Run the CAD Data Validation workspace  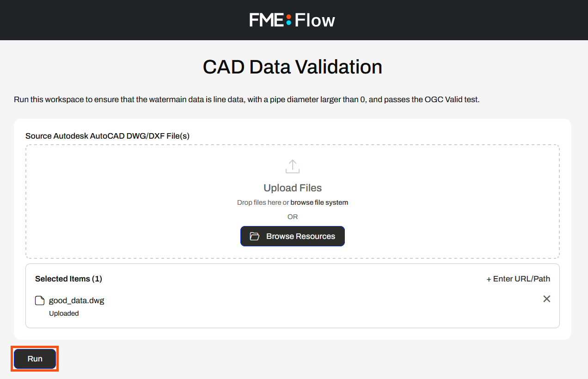coord(35,359)
